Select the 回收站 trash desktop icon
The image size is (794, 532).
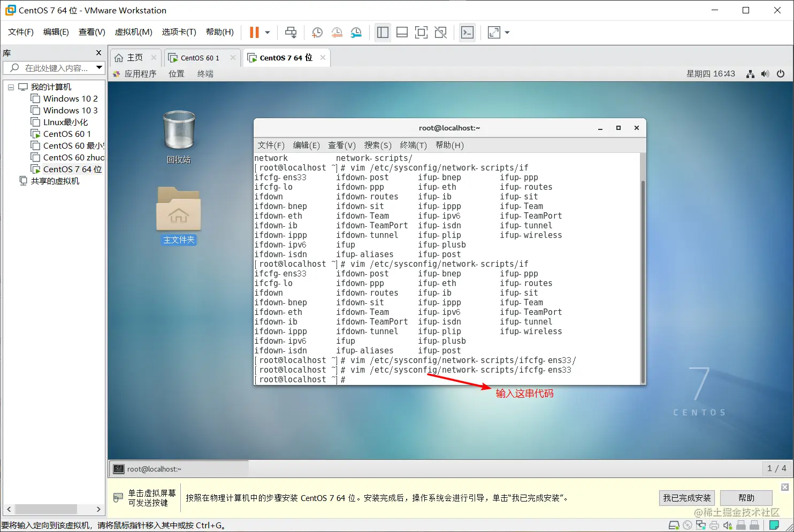click(179, 137)
